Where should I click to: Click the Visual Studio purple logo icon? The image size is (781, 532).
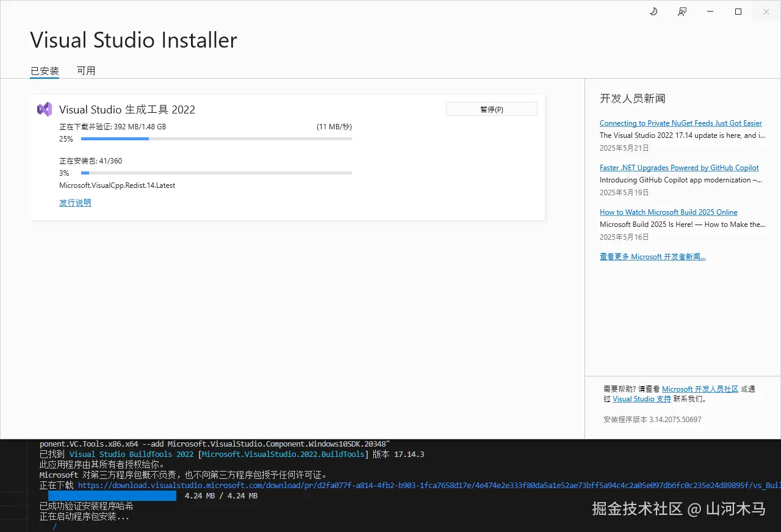click(x=45, y=109)
